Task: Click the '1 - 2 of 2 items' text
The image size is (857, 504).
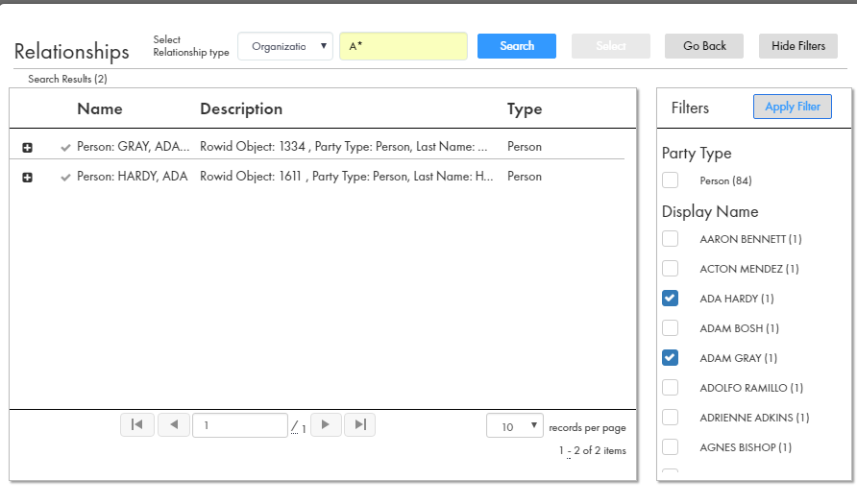Action: (x=593, y=450)
